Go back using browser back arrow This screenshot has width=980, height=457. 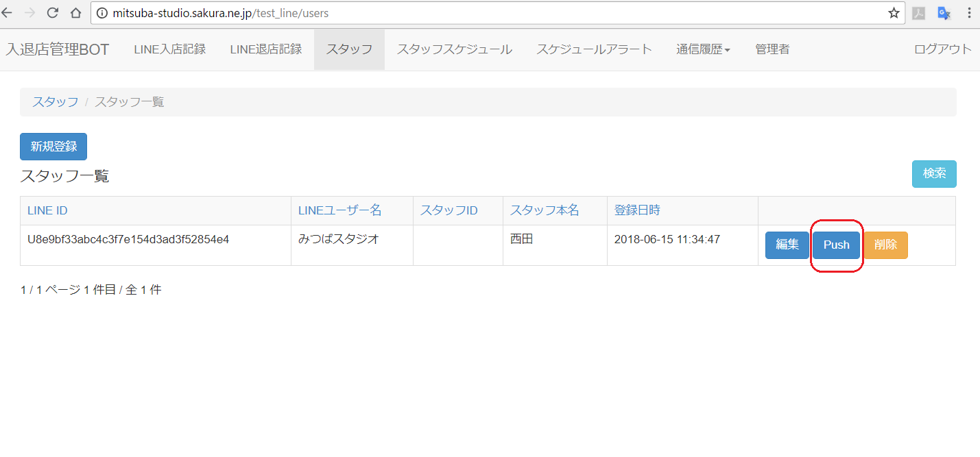(x=7, y=13)
